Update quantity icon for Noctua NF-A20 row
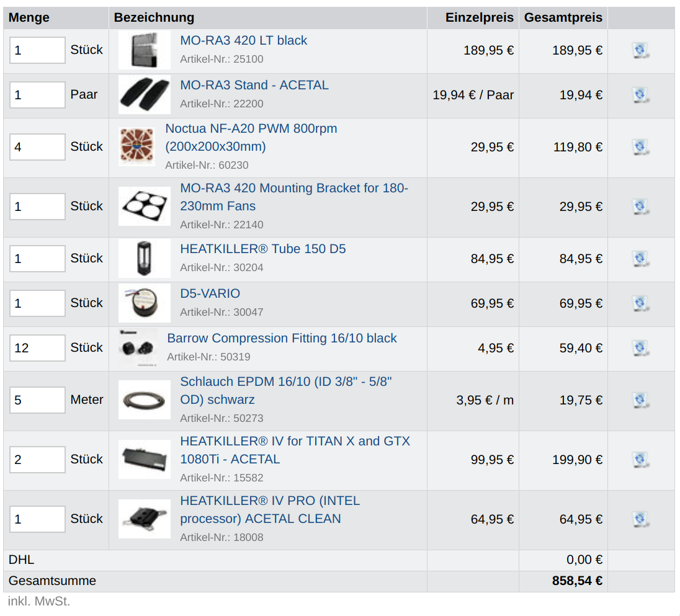This screenshot has height=616, width=680. (x=640, y=147)
